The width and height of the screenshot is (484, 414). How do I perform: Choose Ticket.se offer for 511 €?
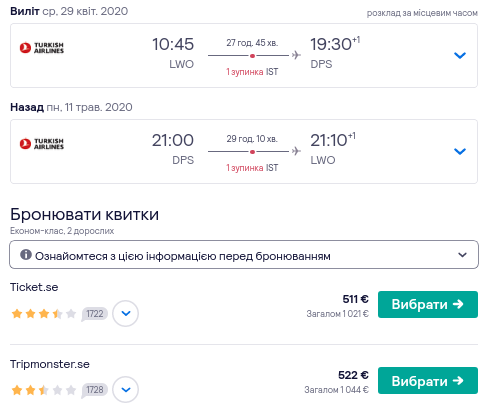tap(428, 304)
